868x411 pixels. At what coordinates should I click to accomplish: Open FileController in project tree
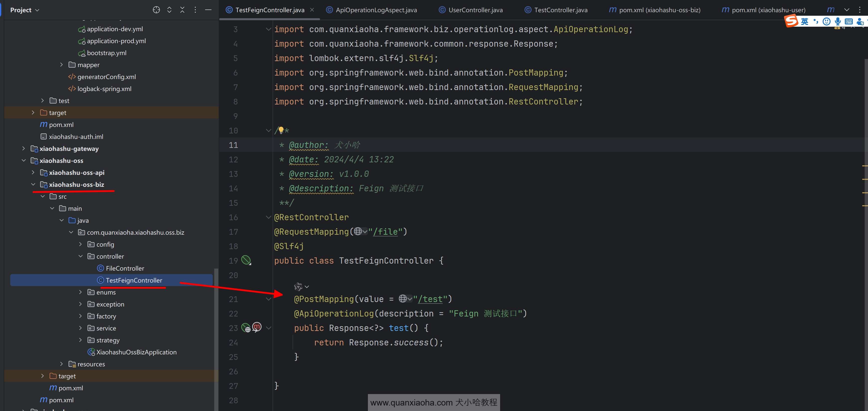click(x=125, y=268)
